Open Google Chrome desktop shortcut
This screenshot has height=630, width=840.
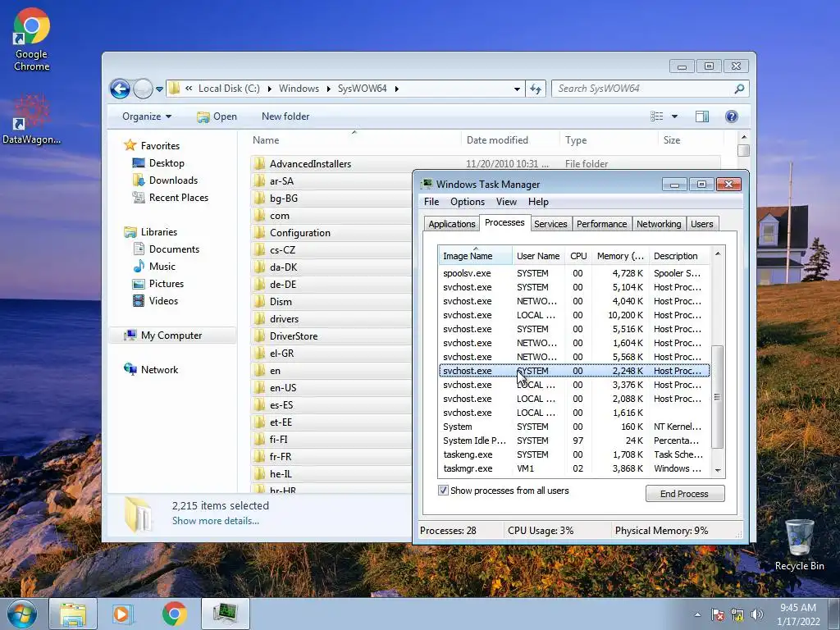(31, 39)
